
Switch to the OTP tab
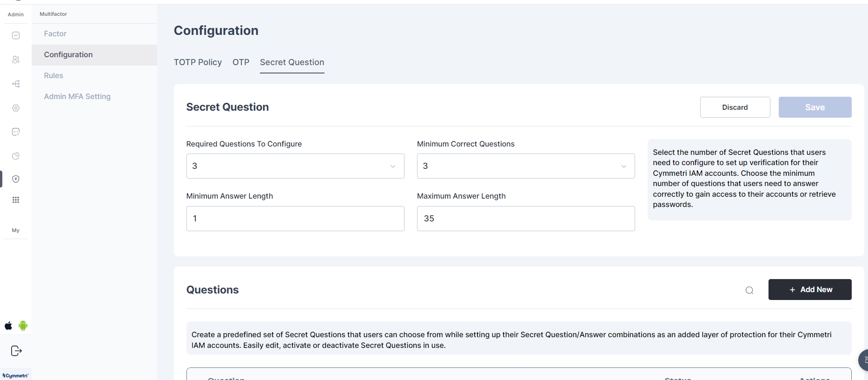(241, 62)
